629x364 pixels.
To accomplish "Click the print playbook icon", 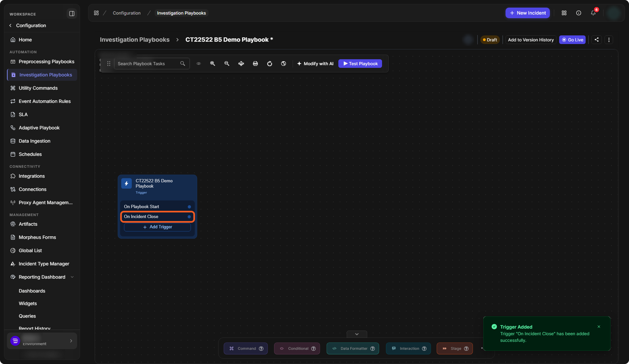I will point(255,64).
